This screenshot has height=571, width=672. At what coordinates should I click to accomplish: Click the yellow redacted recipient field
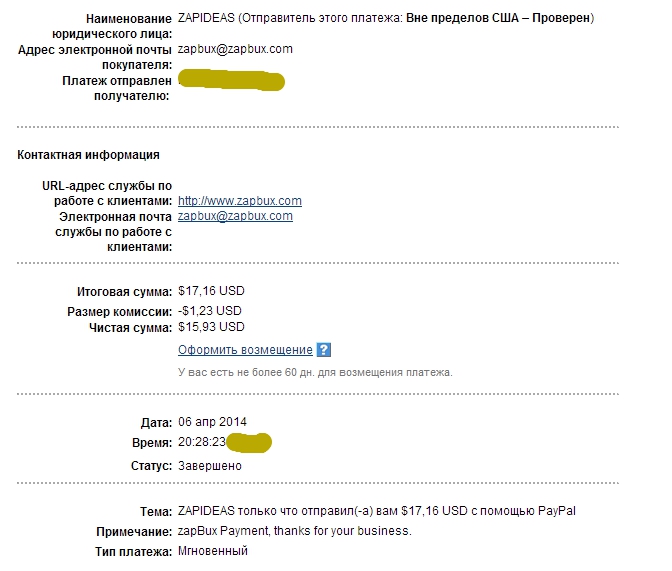pos(231,80)
